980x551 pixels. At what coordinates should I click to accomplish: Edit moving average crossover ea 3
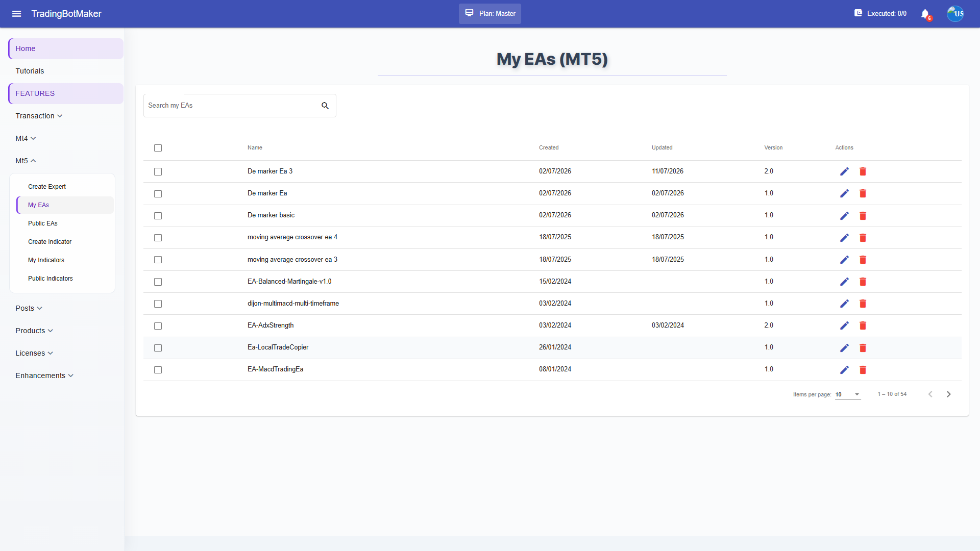pyautogui.click(x=844, y=260)
